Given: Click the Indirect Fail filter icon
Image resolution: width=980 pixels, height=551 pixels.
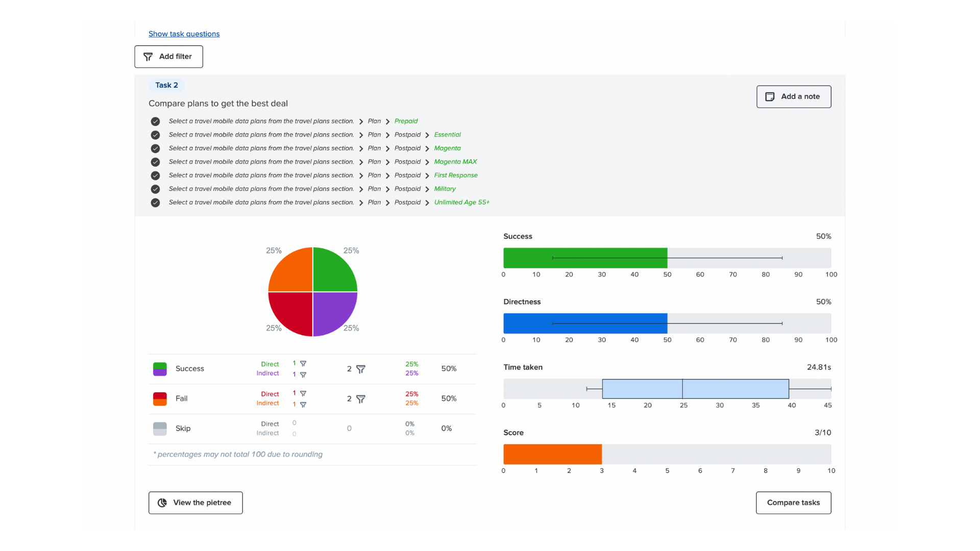Looking at the screenshot, I should (x=303, y=405).
